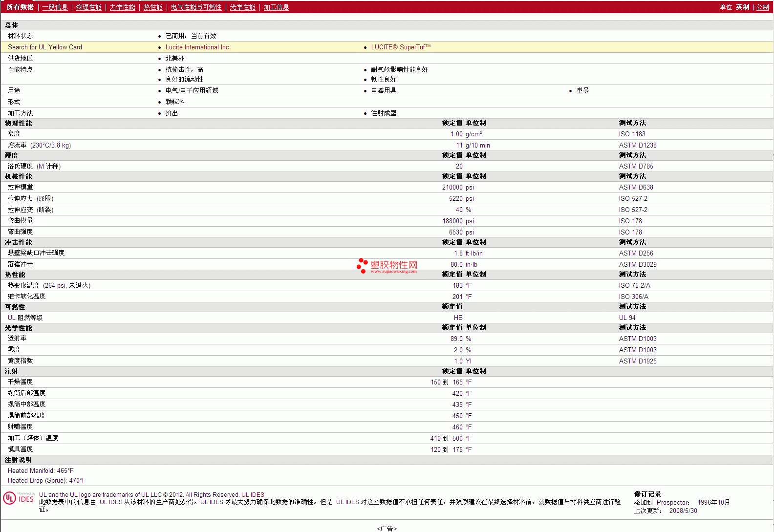Click the 颗粒料 form value
Image resolution: width=774 pixels, height=532 pixels.
click(x=175, y=102)
